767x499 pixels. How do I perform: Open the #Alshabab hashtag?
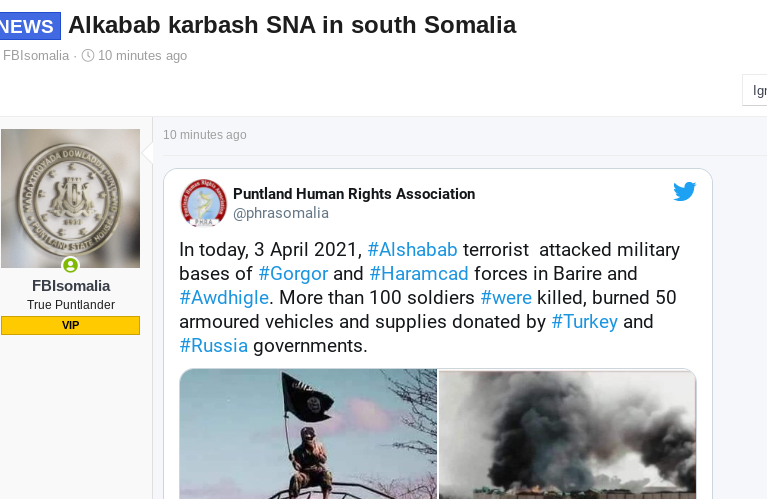point(412,250)
